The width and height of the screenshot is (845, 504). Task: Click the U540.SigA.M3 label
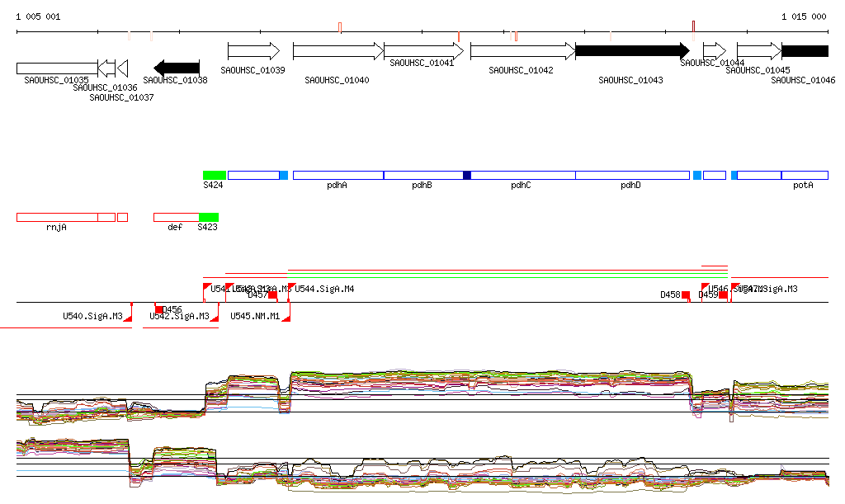[92, 316]
